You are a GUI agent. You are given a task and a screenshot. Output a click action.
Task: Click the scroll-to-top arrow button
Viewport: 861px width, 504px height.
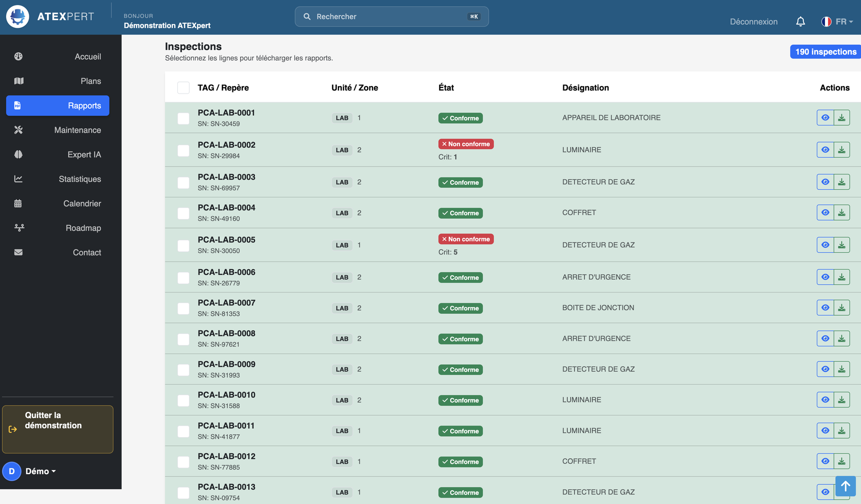[845, 486]
